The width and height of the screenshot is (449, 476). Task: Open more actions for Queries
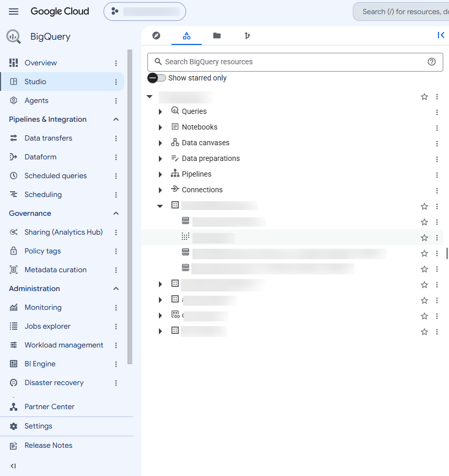pyautogui.click(x=437, y=112)
